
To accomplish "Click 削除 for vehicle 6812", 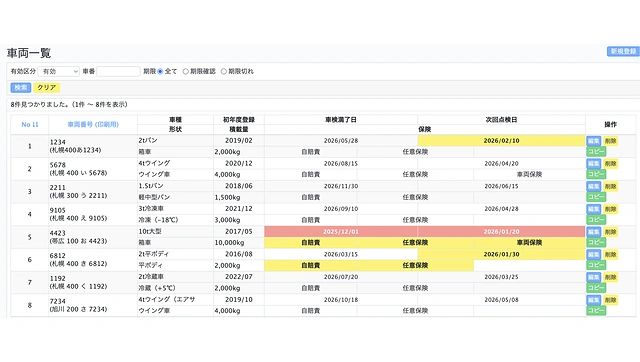I will pyautogui.click(x=611, y=255).
